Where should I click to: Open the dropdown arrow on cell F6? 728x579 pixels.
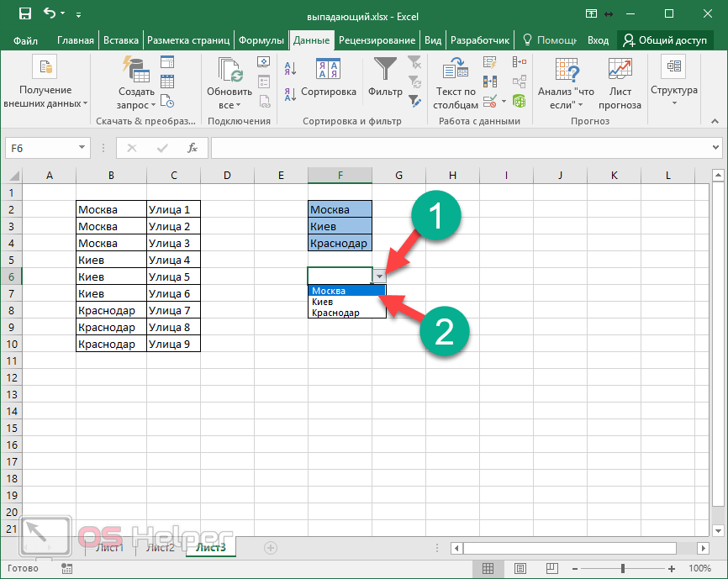[380, 276]
